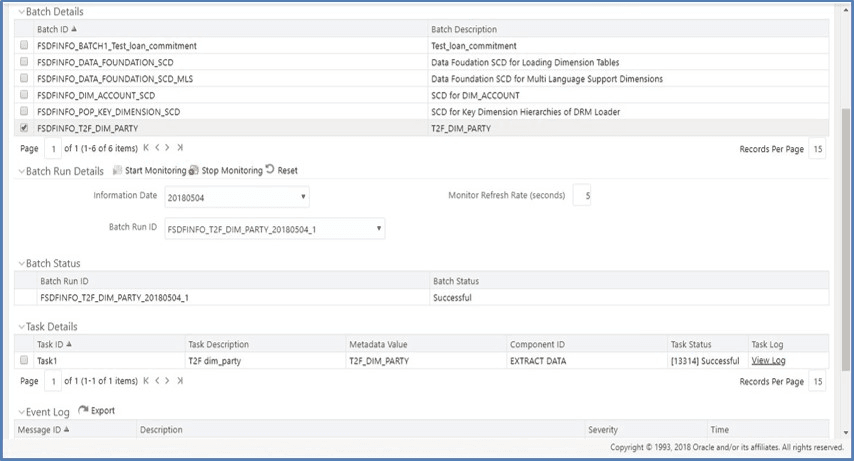This screenshot has width=854, height=461.
Task: Click the Start Monitoring icon
Action: pyautogui.click(x=117, y=171)
